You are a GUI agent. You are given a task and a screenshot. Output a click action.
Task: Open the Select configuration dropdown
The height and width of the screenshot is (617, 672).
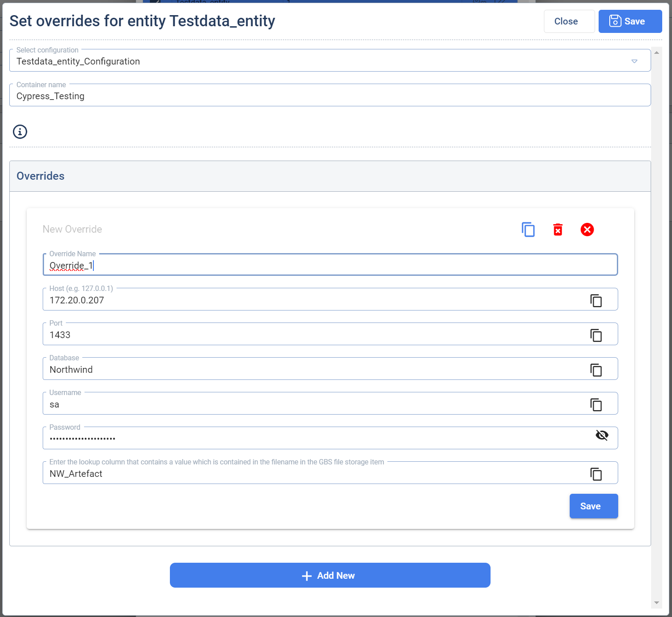[330, 60]
